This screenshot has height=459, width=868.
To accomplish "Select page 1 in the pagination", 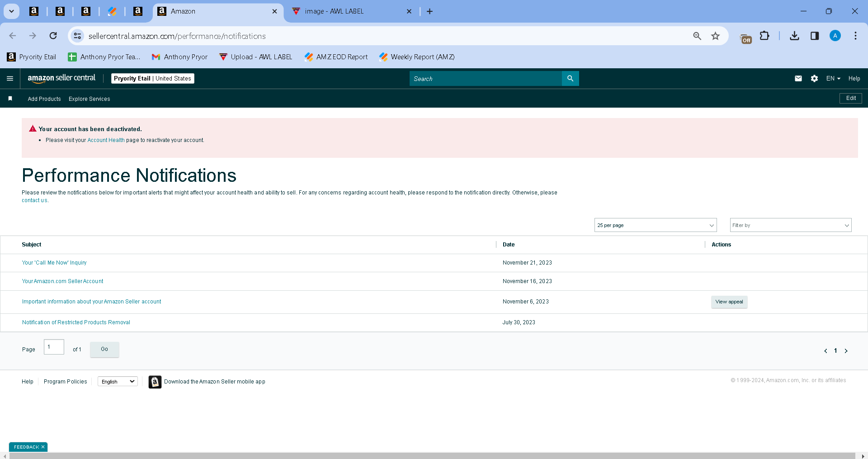I will point(835,351).
